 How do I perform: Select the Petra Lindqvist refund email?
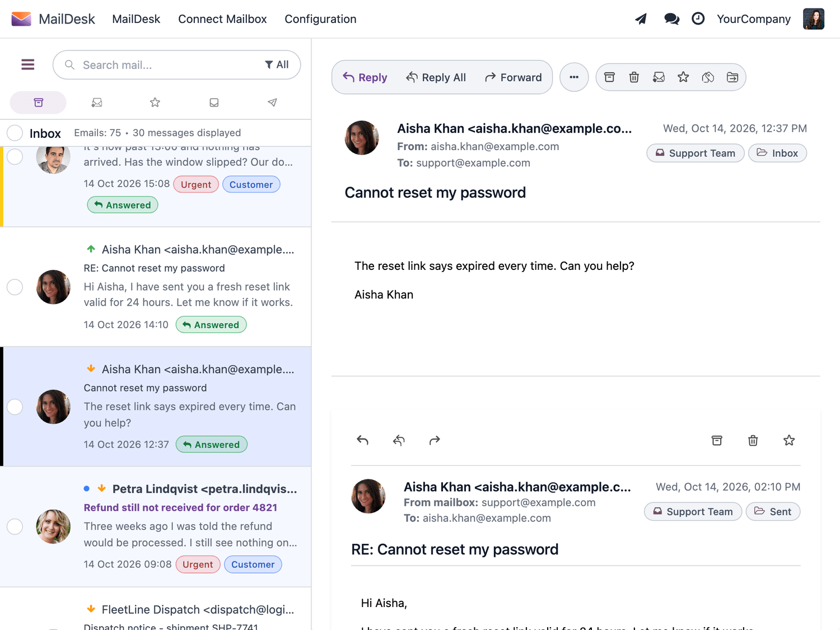click(15, 526)
